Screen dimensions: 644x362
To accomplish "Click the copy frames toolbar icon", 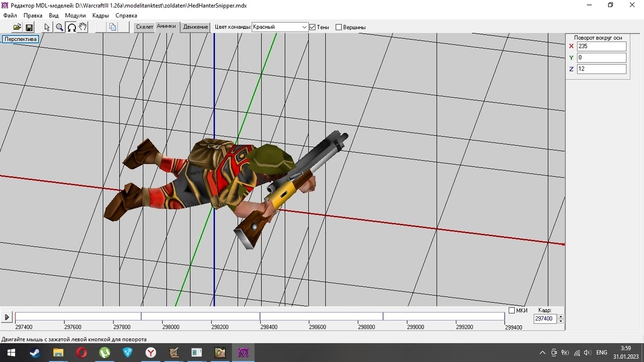I will click(113, 27).
